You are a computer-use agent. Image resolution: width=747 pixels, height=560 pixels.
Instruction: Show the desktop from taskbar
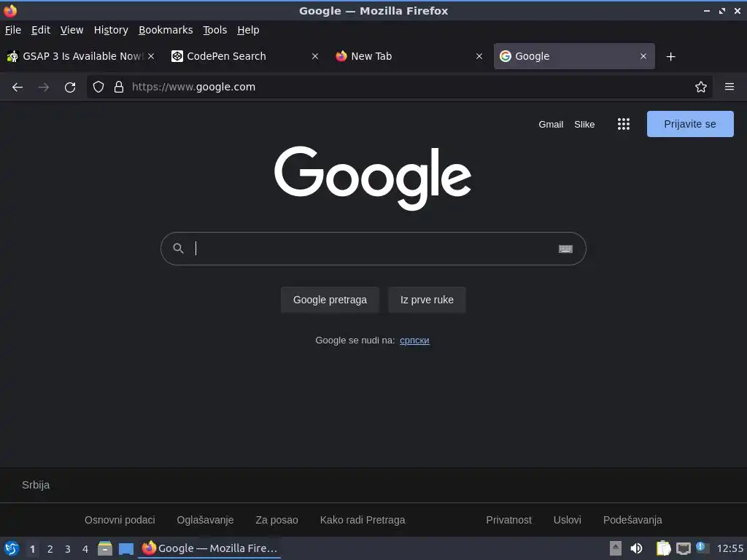125,548
